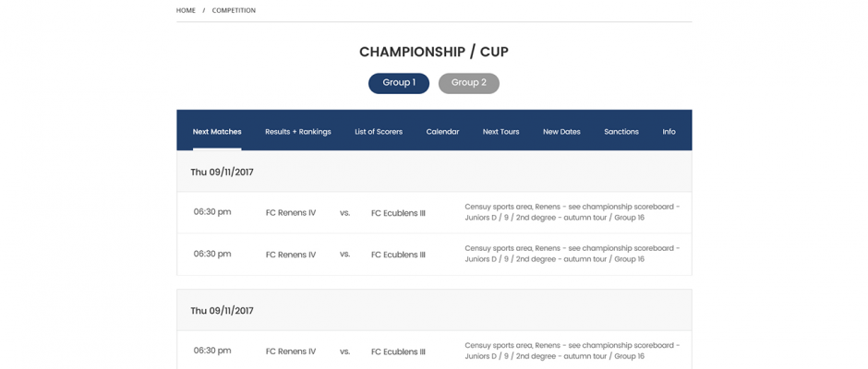Open the Home breadcrumb link
This screenshot has height=369, width=868.
(186, 10)
